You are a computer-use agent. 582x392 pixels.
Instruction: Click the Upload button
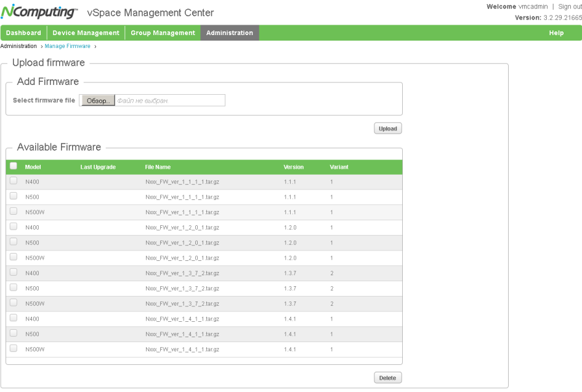(x=388, y=129)
